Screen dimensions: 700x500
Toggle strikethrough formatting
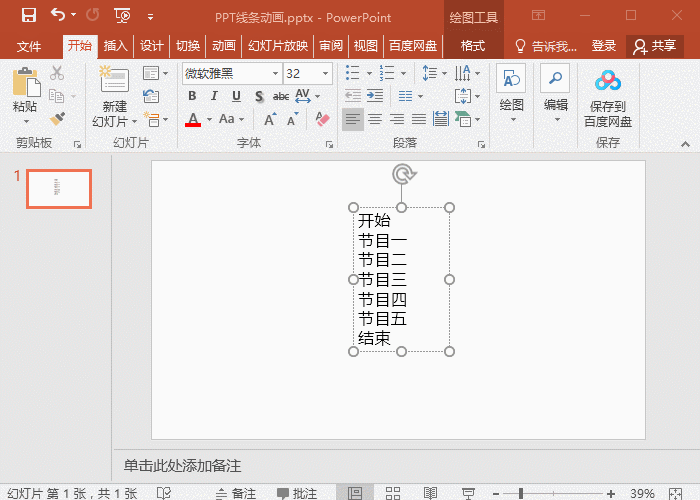click(281, 96)
